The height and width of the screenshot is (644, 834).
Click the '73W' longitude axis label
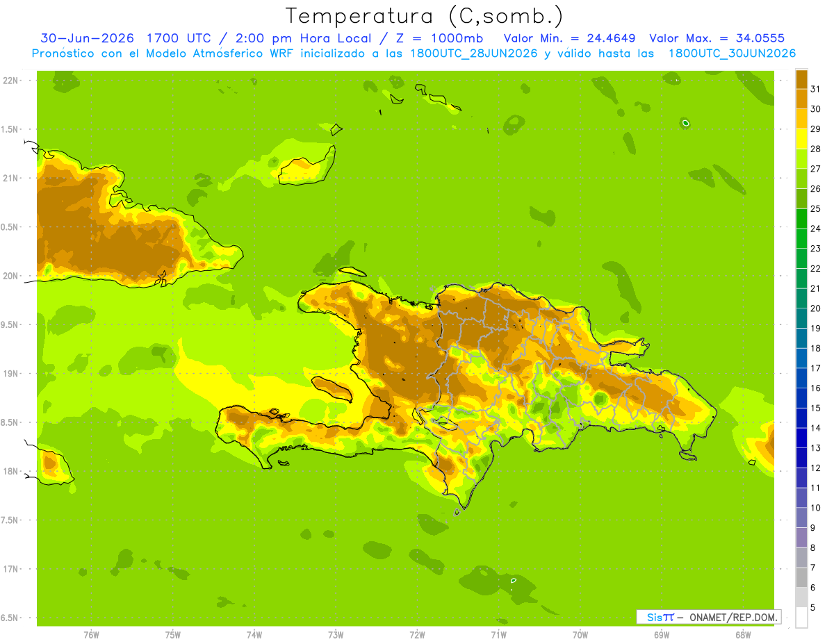(336, 635)
